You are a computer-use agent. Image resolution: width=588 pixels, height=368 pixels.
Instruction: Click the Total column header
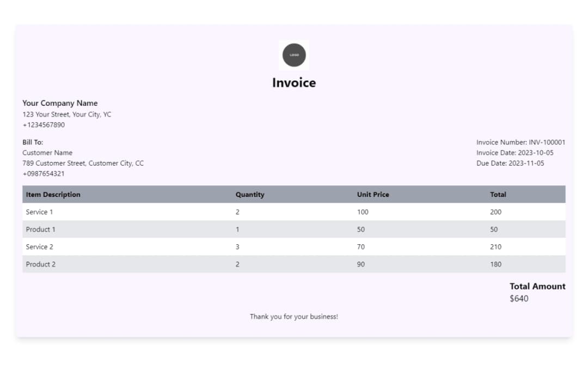498,194
